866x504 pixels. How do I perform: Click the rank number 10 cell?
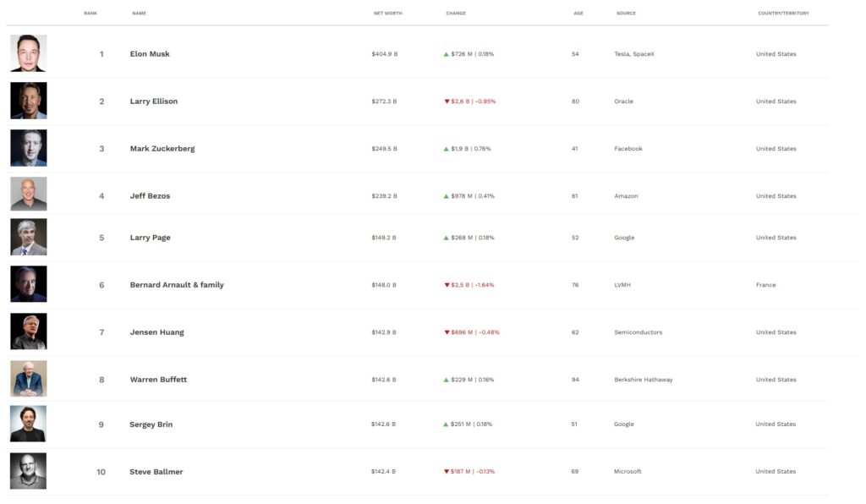tap(101, 472)
